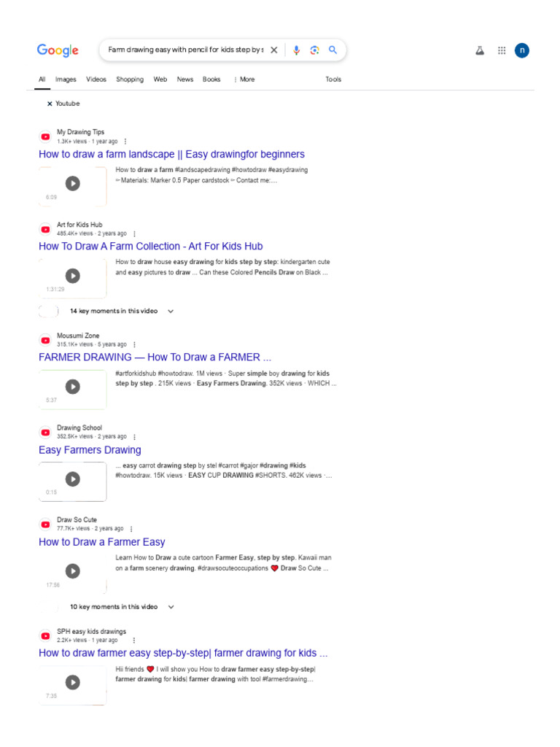Clear the search box with X icon

tap(274, 50)
